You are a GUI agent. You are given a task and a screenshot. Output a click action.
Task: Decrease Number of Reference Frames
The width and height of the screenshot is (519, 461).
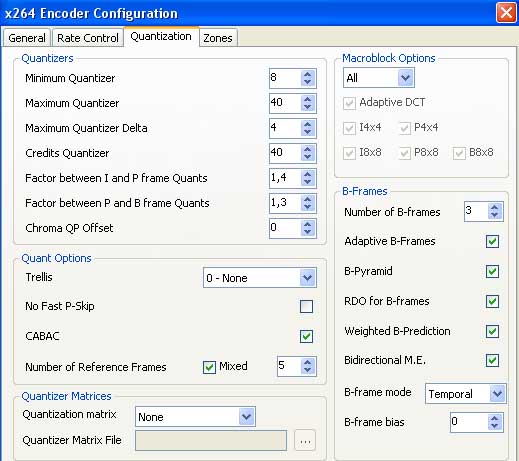coord(307,370)
